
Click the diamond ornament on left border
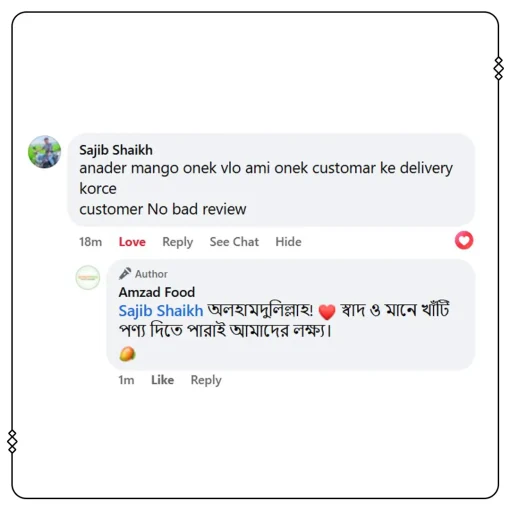pos(12,441)
